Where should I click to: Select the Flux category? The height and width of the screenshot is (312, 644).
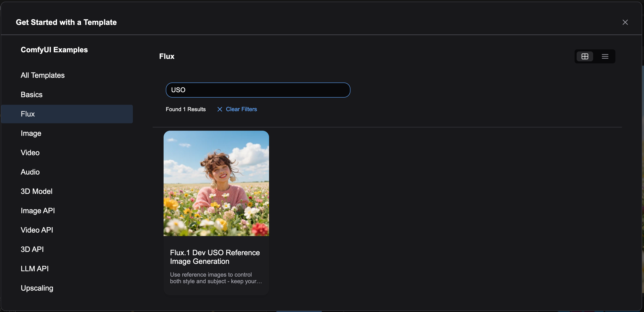point(28,114)
